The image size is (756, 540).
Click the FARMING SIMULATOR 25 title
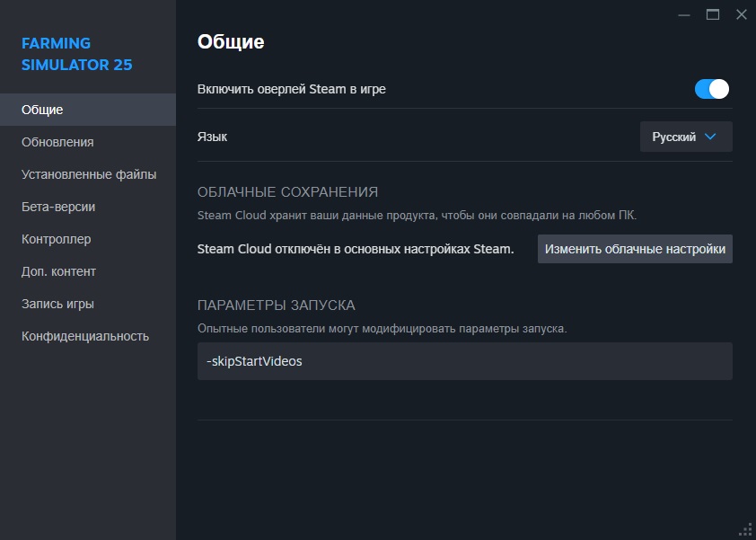coord(76,54)
